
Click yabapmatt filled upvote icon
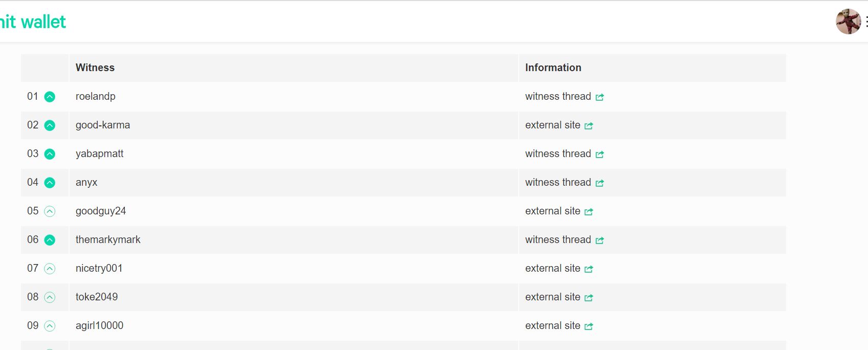click(50, 154)
